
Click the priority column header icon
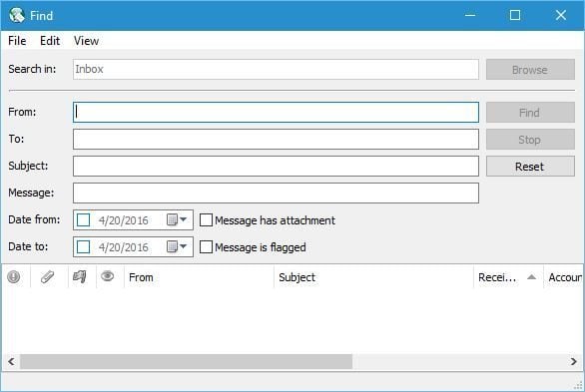point(14,277)
